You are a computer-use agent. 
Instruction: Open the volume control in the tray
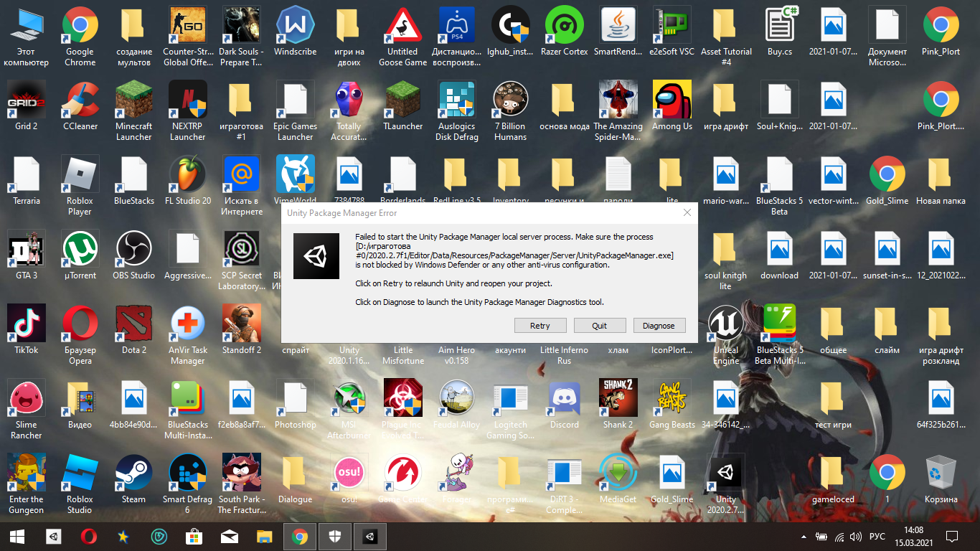[855, 537]
